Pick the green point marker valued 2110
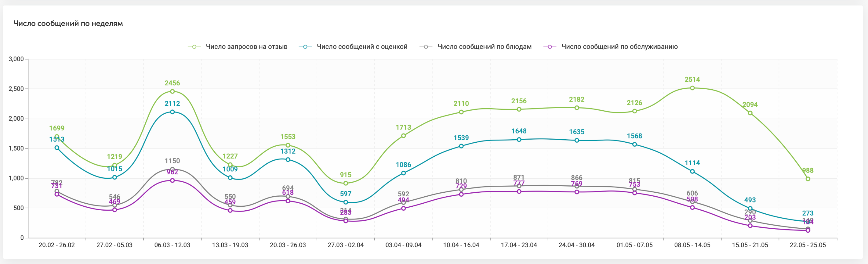The width and height of the screenshot is (868, 264). click(461, 112)
